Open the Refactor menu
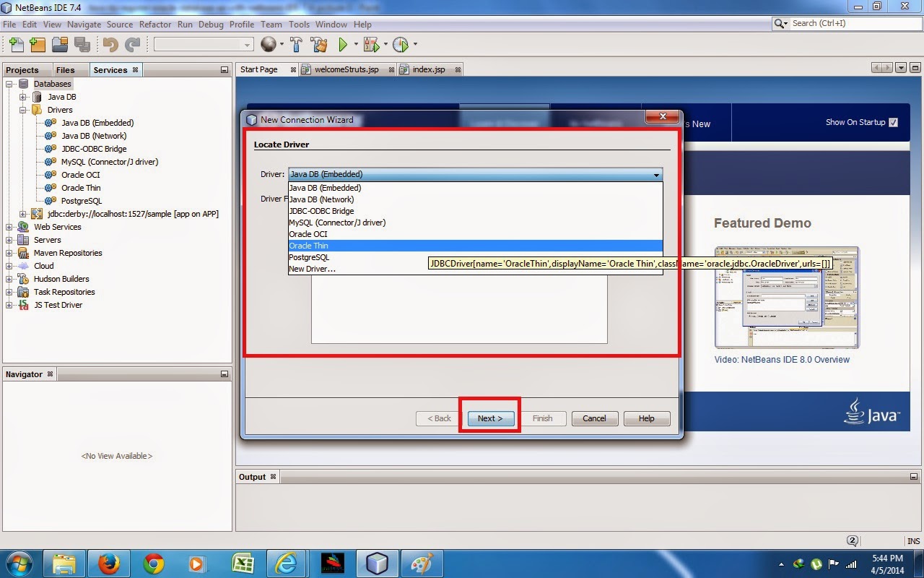 pos(155,25)
